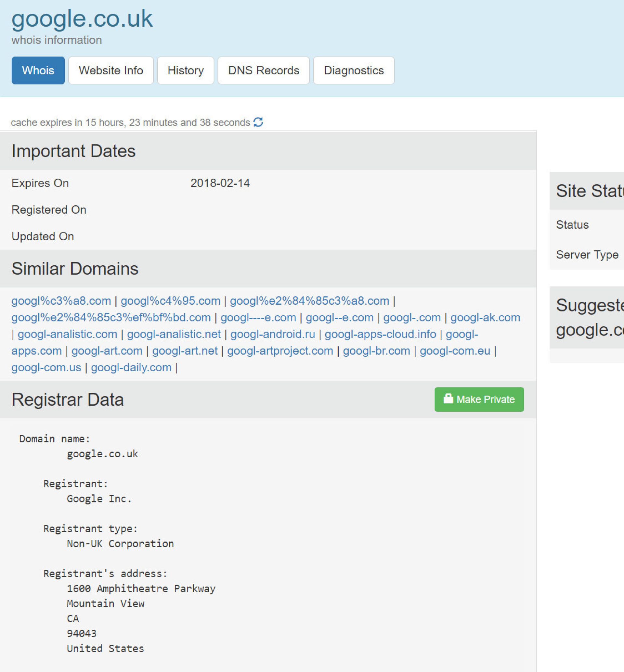
Task: Open googl%e2%84%85c3%a8.com link
Action: tap(309, 301)
